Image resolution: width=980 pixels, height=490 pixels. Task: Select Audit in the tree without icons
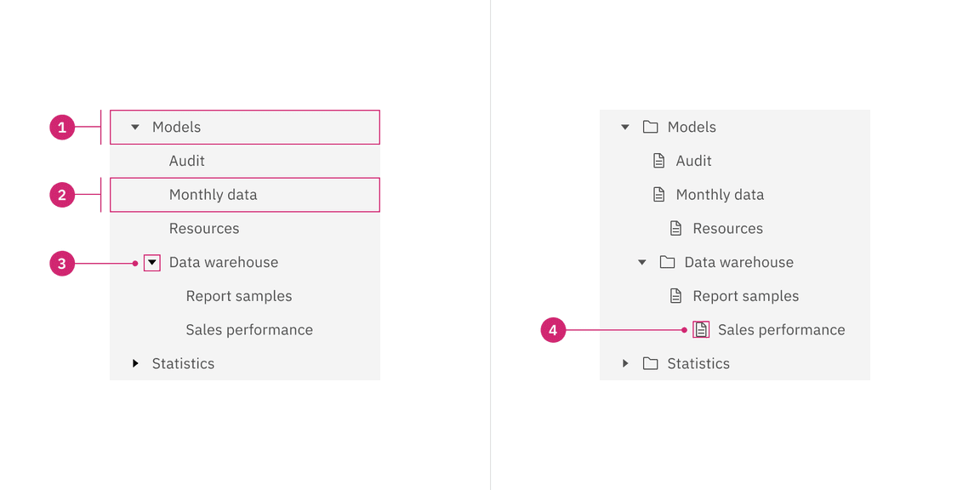click(x=187, y=161)
